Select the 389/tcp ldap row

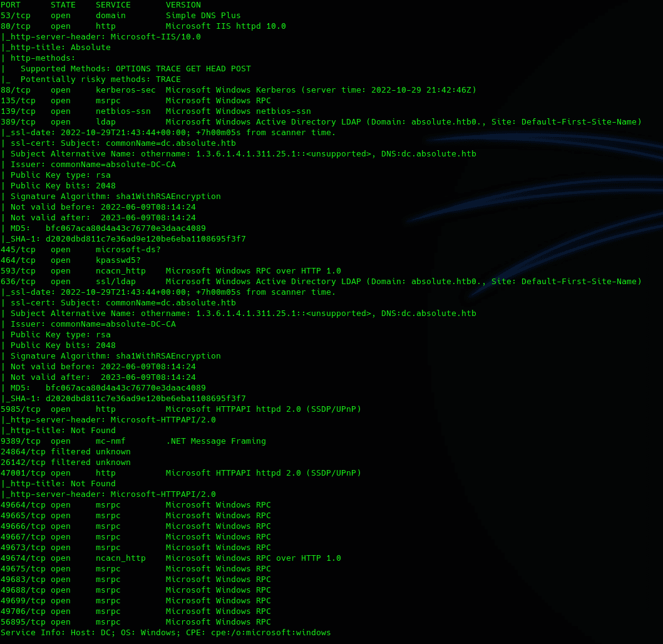coord(321,121)
